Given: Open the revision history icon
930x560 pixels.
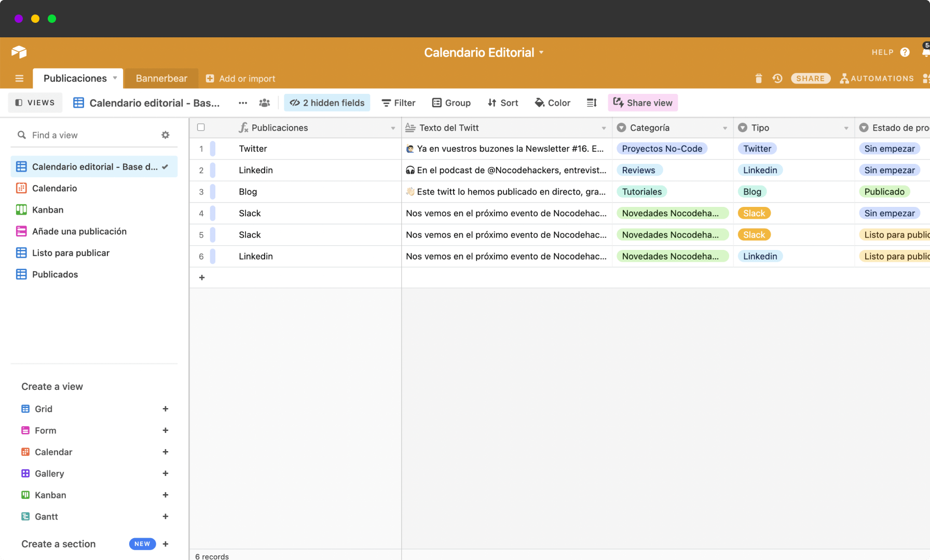Looking at the screenshot, I should click(777, 78).
